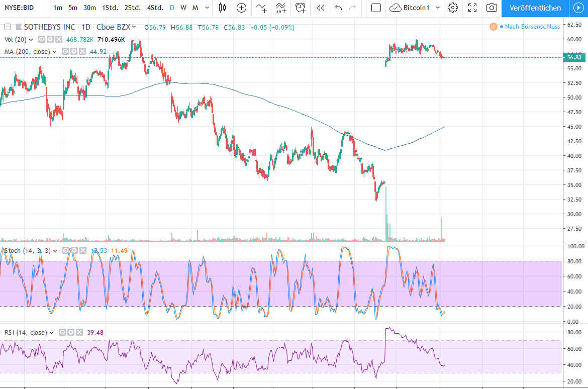
Task: Open the indicator templates icon
Action: (281, 8)
